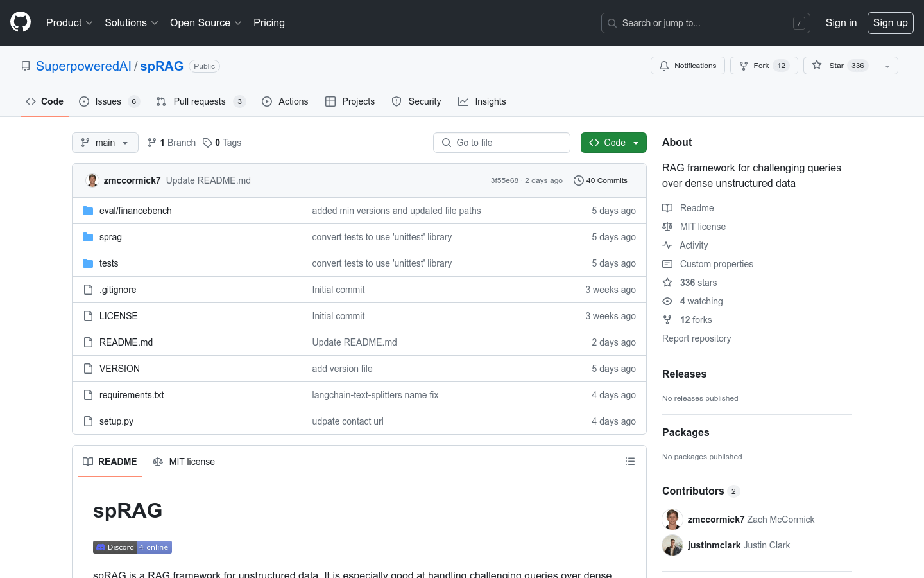The image size is (924, 578).
Task: Switch to the Issues tab
Action: click(109, 101)
